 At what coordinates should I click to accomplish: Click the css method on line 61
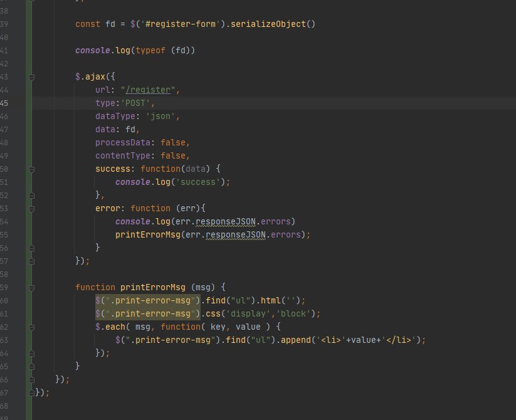213,313
